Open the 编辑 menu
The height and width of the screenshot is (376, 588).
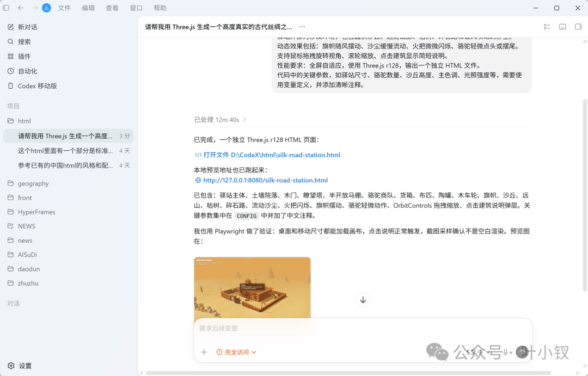pos(88,8)
